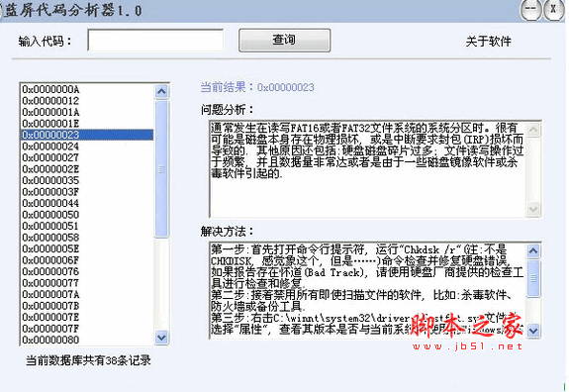The image size is (569, 392).
Task: Focus the 输入代码 input field
Action: click(155, 40)
